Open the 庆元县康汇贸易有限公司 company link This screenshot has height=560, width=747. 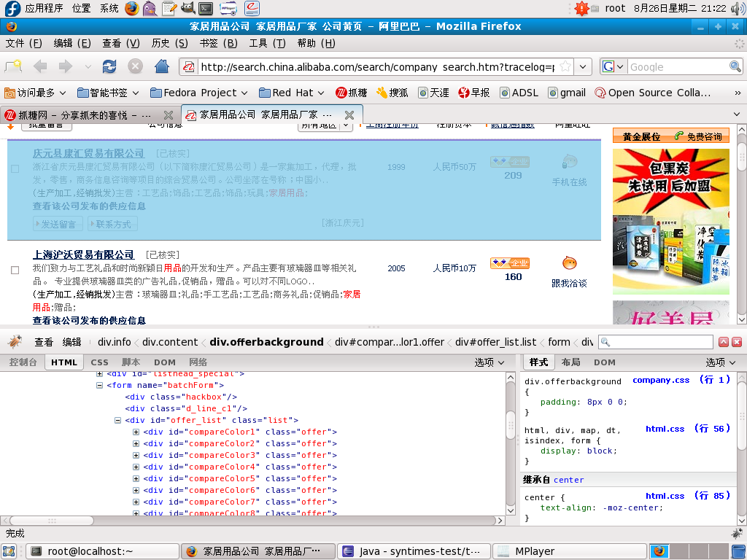tap(88, 153)
